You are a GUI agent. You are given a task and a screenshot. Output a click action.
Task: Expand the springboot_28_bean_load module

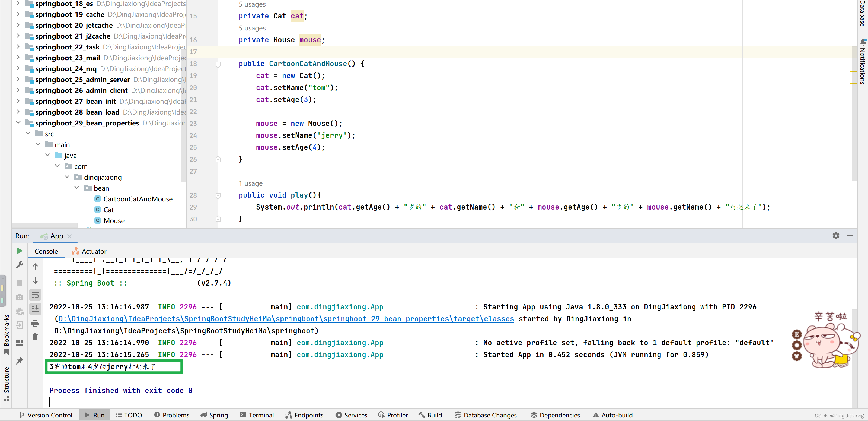point(18,112)
